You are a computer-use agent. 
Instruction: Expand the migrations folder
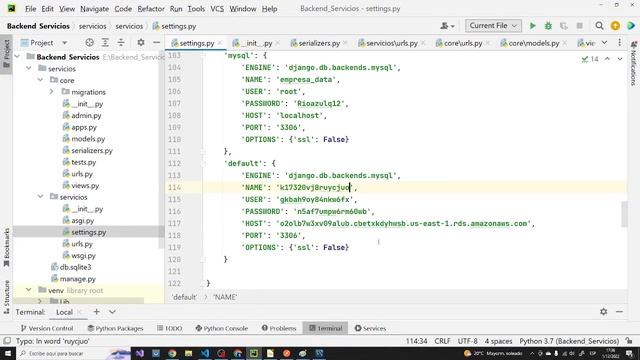point(51,92)
